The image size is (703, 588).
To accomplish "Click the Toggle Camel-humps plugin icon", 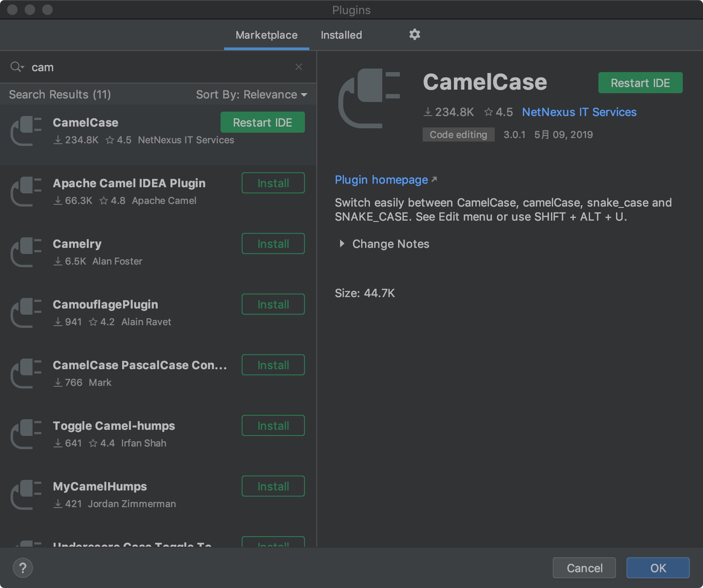I will coord(26,434).
